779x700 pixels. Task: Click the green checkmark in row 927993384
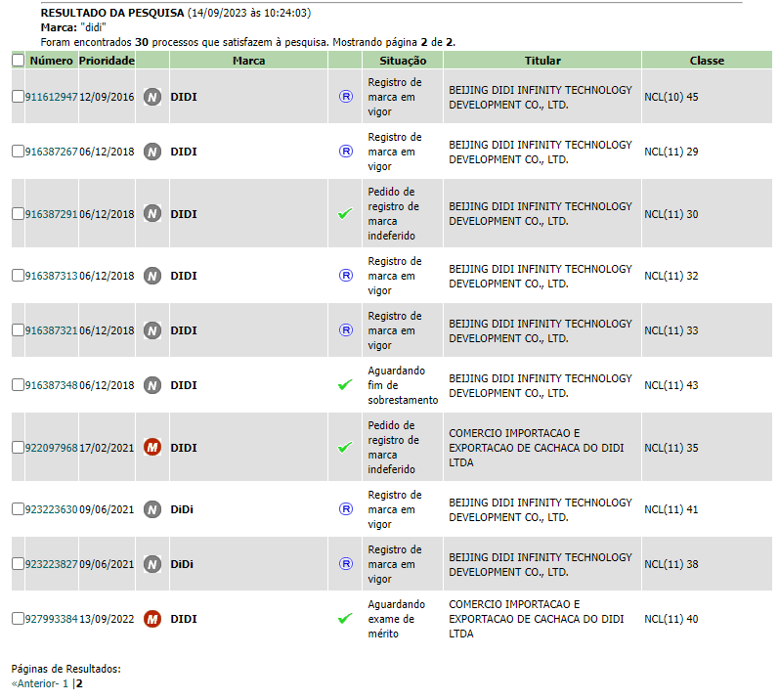tap(345, 619)
